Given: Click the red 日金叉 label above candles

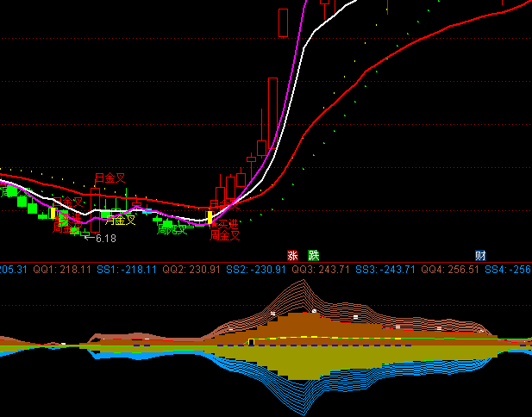Looking at the screenshot, I should point(110,178).
